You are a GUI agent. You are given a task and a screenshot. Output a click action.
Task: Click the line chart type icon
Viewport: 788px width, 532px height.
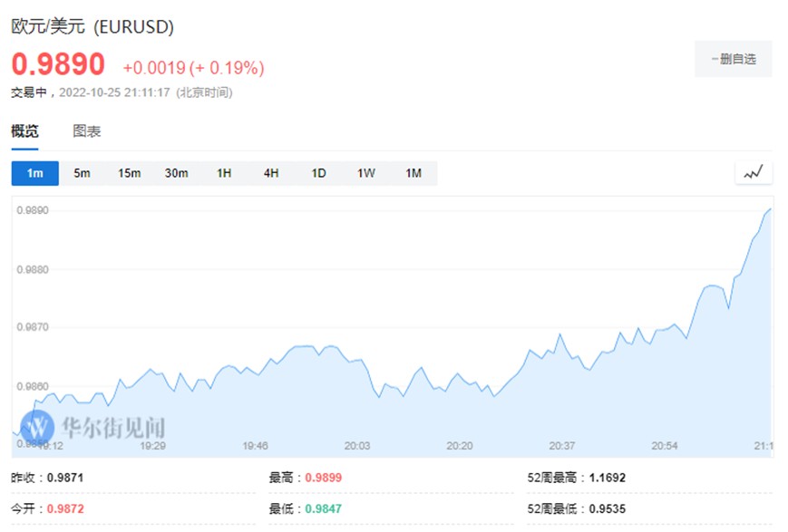(x=753, y=172)
